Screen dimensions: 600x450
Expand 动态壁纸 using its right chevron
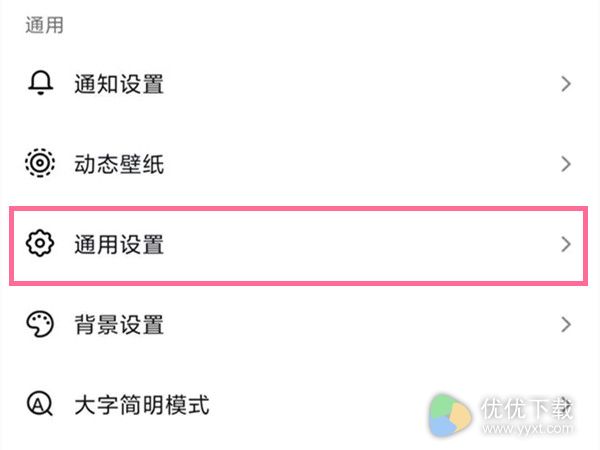coord(566,164)
